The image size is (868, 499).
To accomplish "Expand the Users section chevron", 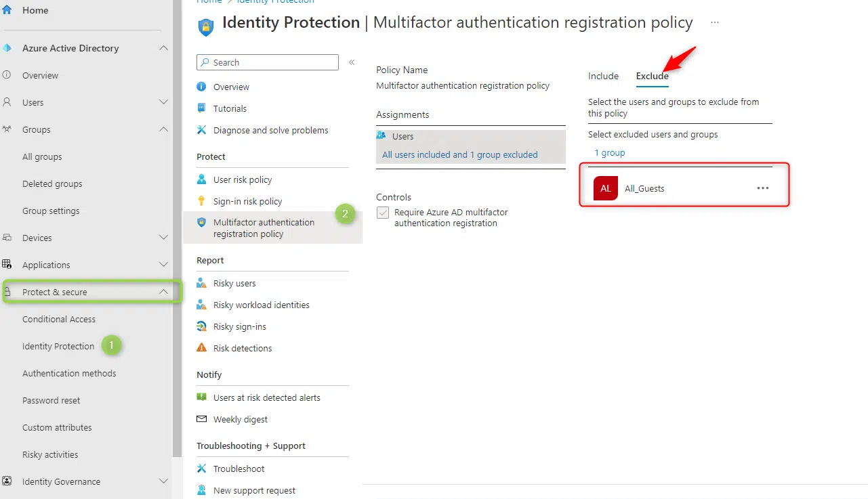I will [x=163, y=102].
